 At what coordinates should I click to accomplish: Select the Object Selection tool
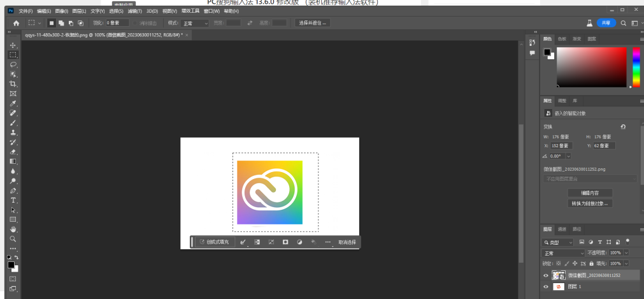click(13, 74)
